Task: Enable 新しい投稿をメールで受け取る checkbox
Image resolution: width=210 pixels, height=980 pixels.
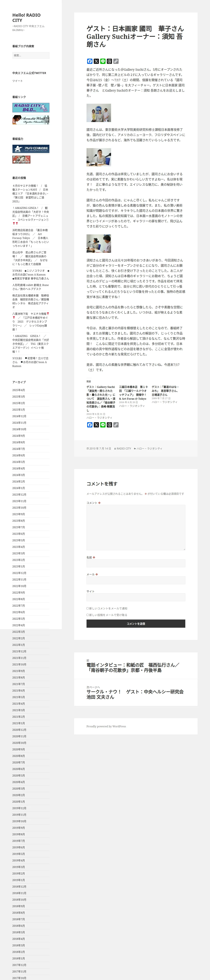Action: pyautogui.click(x=88, y=615)
